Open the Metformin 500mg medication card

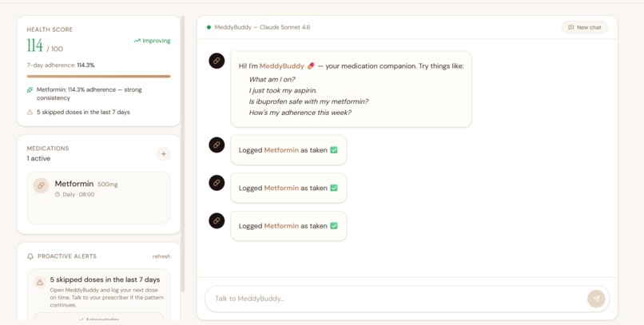98,198
